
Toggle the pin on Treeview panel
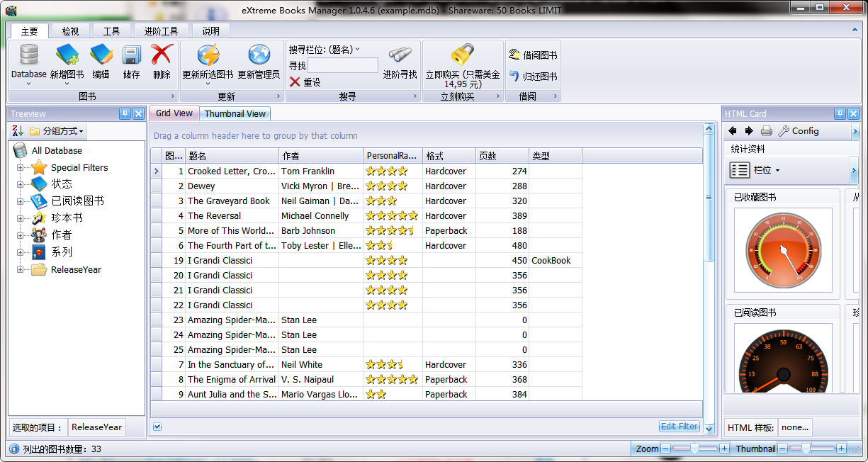[125, 113]
